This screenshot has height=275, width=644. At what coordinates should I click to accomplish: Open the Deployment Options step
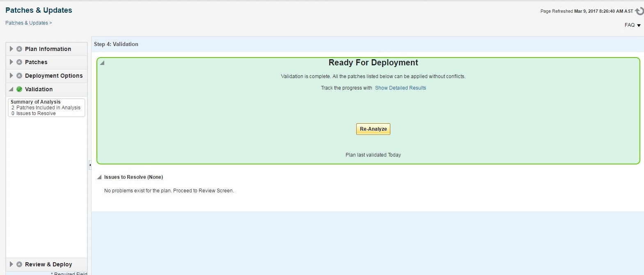[x=54, y=76]
